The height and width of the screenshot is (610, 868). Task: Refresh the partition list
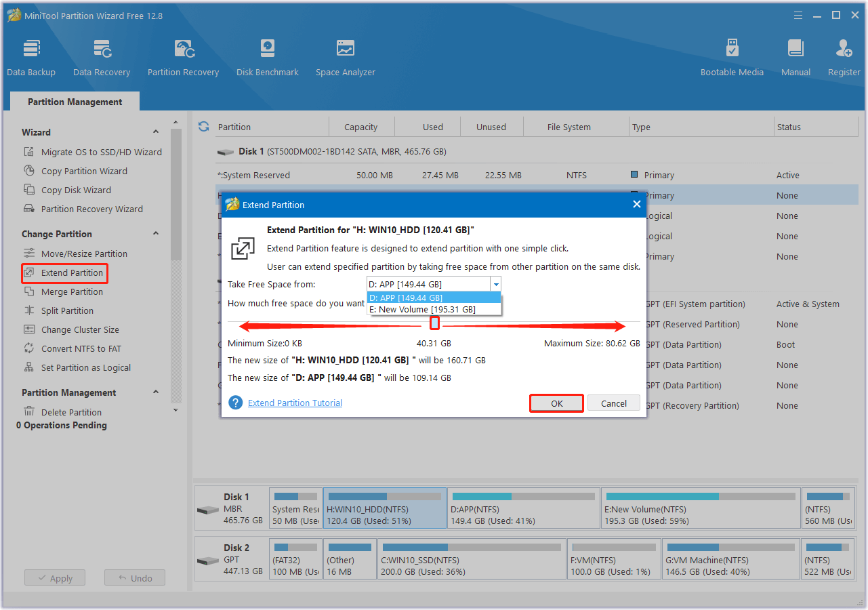click(x=203, y=126)
